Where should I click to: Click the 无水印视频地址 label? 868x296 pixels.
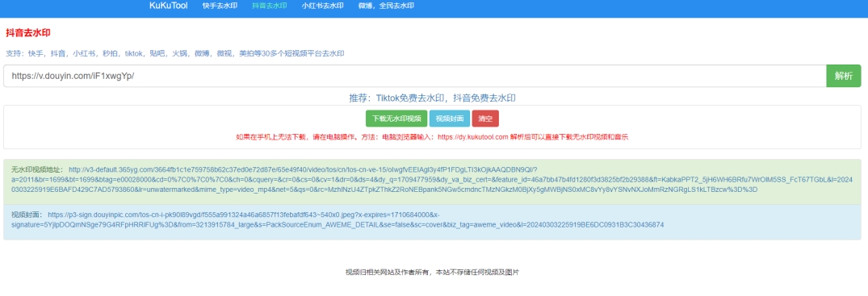pos(37,170)
